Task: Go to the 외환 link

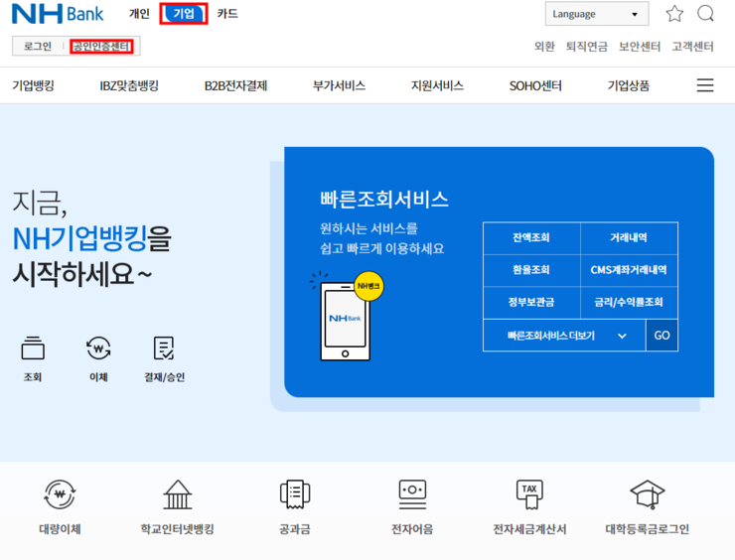Action: click(544, 47)
